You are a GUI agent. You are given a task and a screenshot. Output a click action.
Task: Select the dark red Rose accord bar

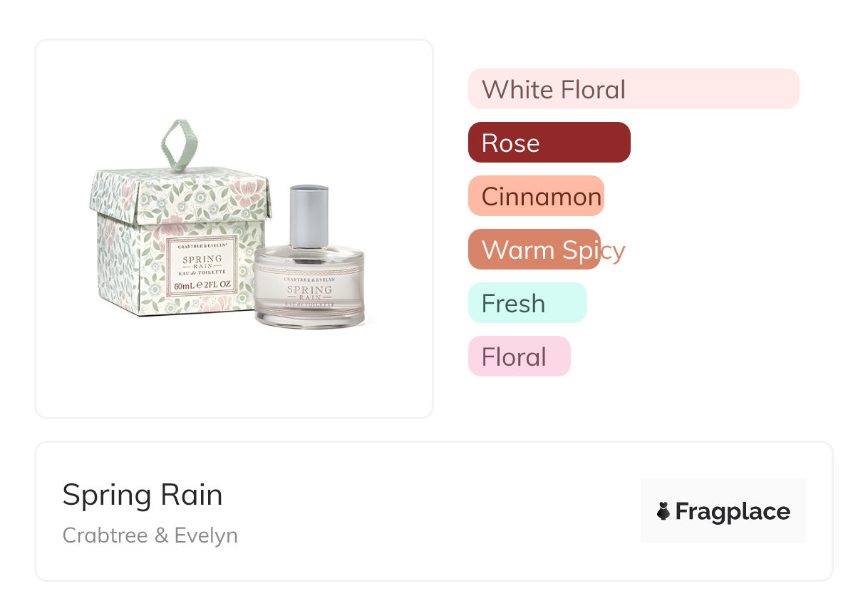coord(549,143)
